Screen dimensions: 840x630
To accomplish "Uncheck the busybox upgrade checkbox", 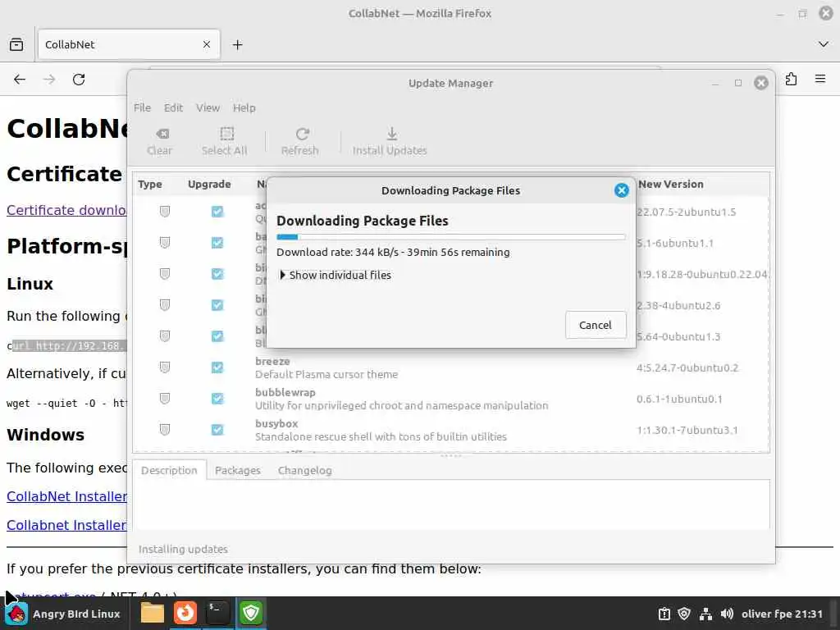I will pos(217,429).
